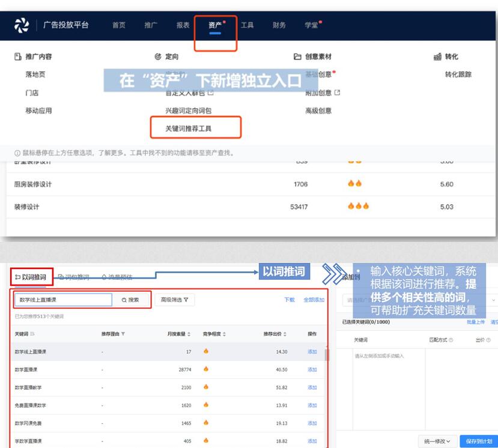Click the 下载 link
The width and height of the screenshot is (498, 448).
pyautogui.click(x=290, y=300)
